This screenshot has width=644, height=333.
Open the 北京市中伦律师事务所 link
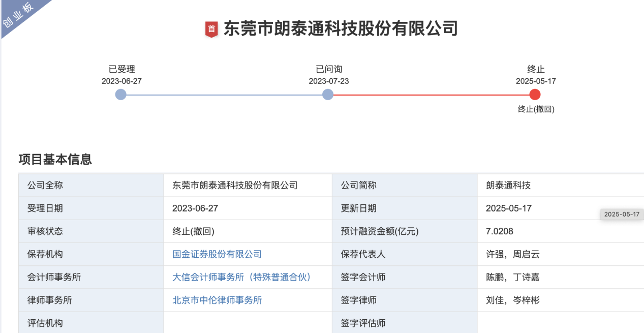217,300
